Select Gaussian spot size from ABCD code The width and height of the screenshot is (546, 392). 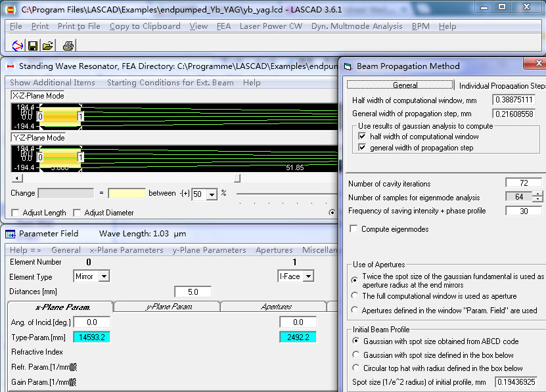tap(355, 341)
